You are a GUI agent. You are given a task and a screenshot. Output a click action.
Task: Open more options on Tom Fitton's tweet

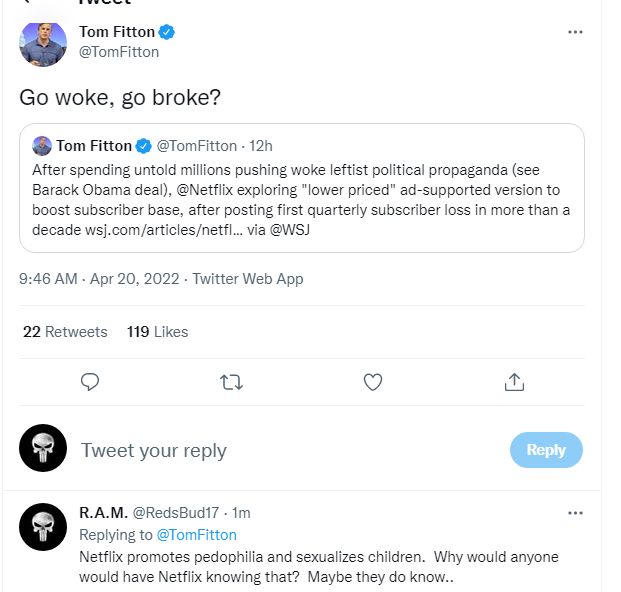pyautogui.click(x=575, y=32)
